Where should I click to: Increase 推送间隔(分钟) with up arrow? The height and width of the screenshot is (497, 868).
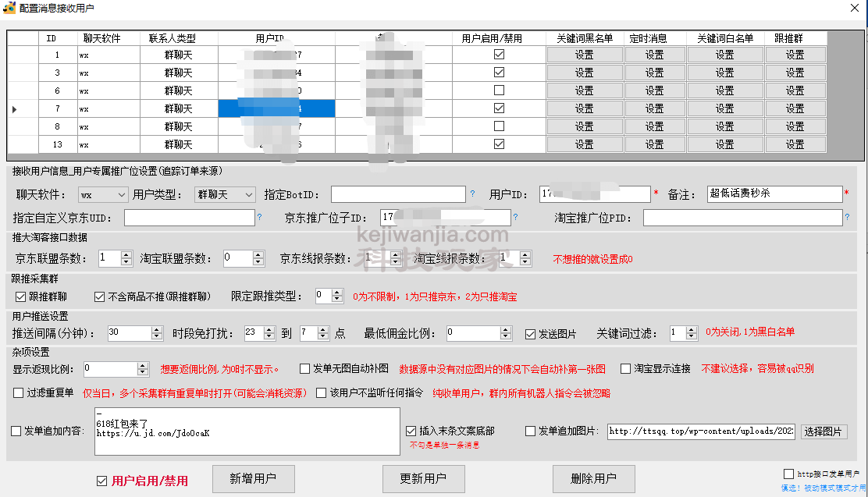pos(157,330)
